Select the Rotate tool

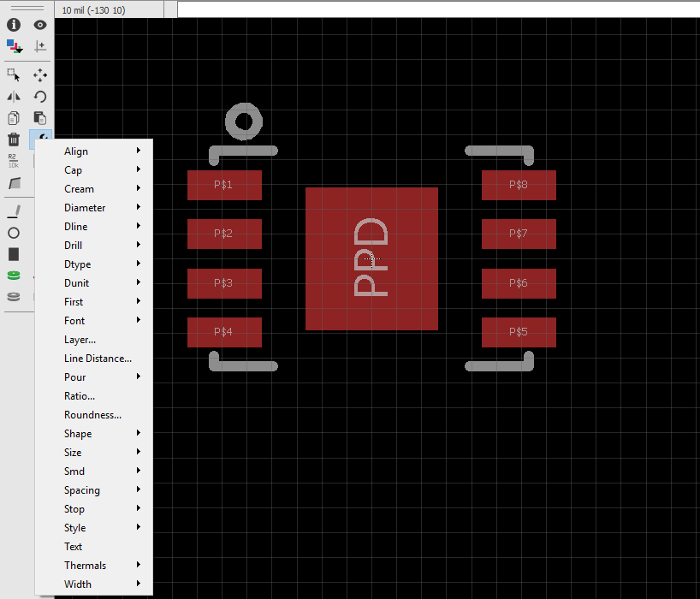click(39, 97)
